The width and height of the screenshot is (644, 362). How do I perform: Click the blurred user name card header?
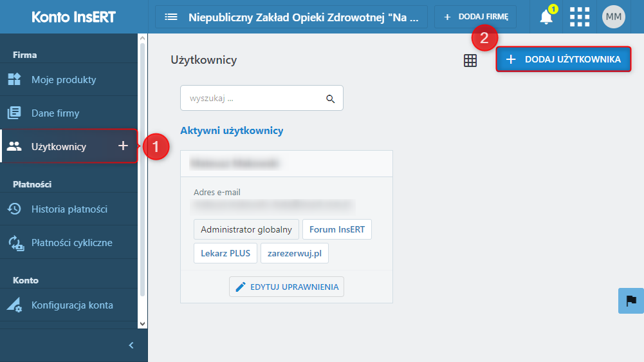286,164
